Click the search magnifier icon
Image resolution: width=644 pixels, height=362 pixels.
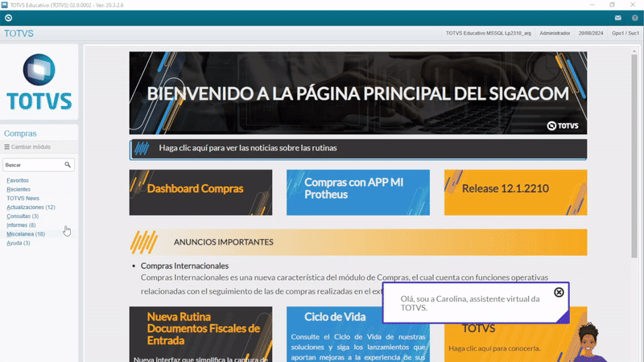coord(68,165)
